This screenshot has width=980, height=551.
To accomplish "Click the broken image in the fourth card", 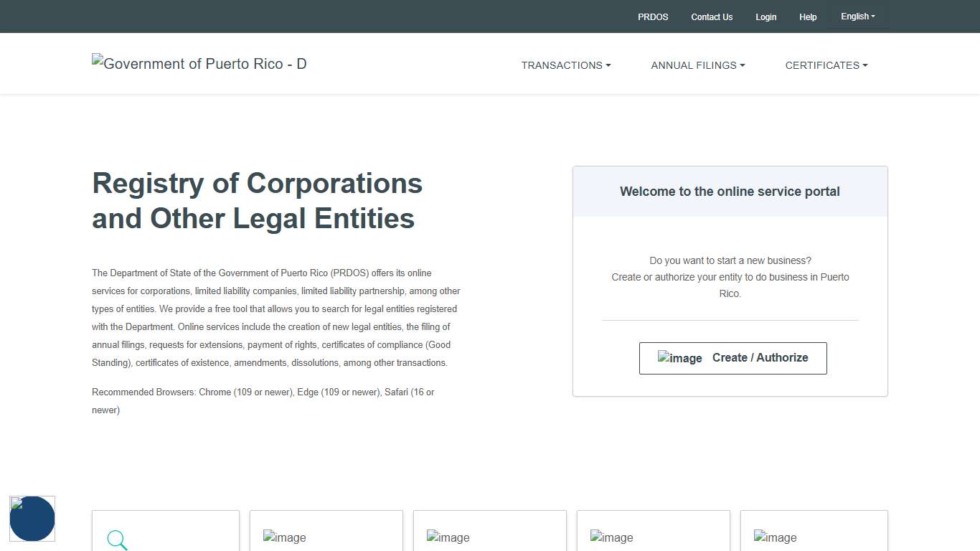I will point(612,537).
